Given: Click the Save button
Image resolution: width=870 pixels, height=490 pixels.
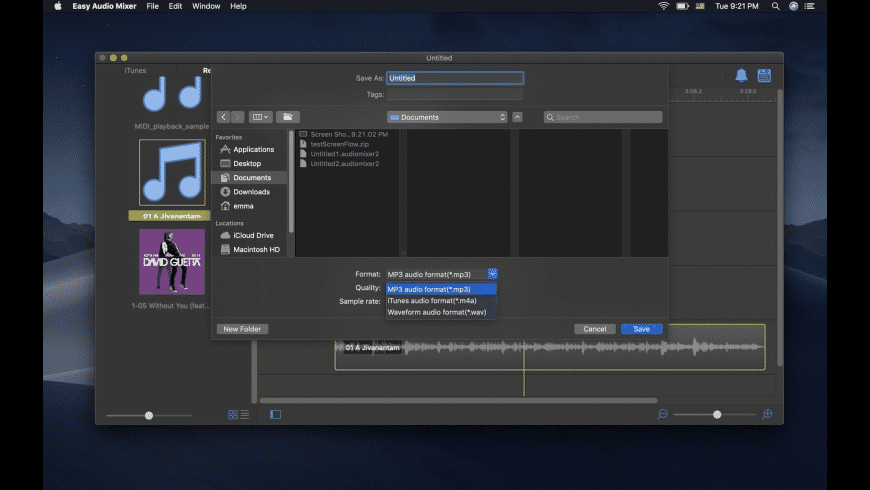Looking at the screenshot, I should [x=641, y=329].
